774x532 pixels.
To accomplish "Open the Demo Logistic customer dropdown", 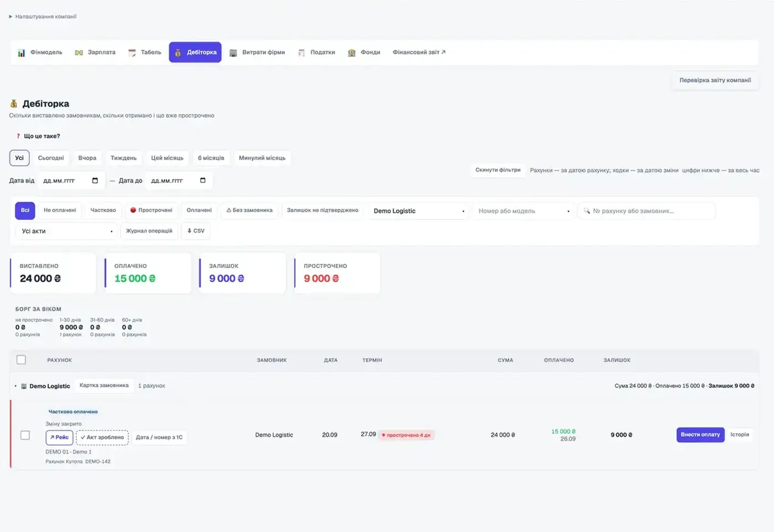I will click(419, 211).
